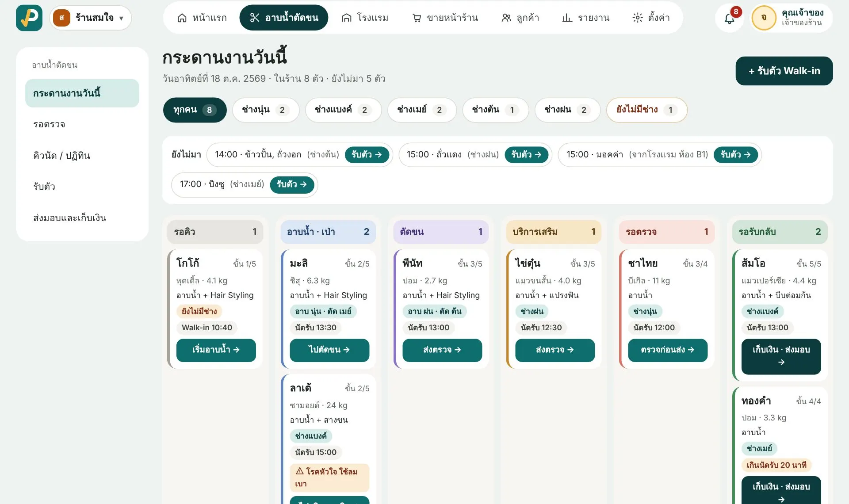The image size is (849, 504).
Task: Click the บริการเสริม column header
Action: pos(554,232)
